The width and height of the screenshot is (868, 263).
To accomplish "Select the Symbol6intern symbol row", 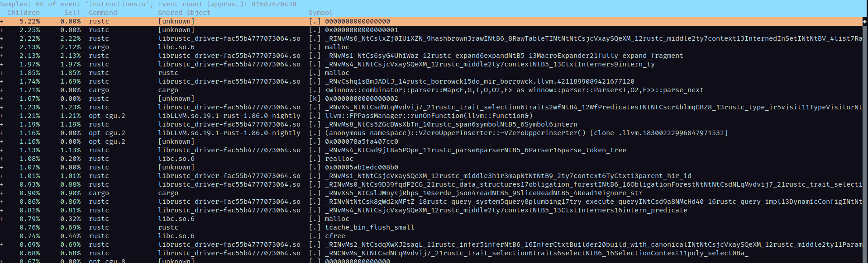I will coord(451,124).
